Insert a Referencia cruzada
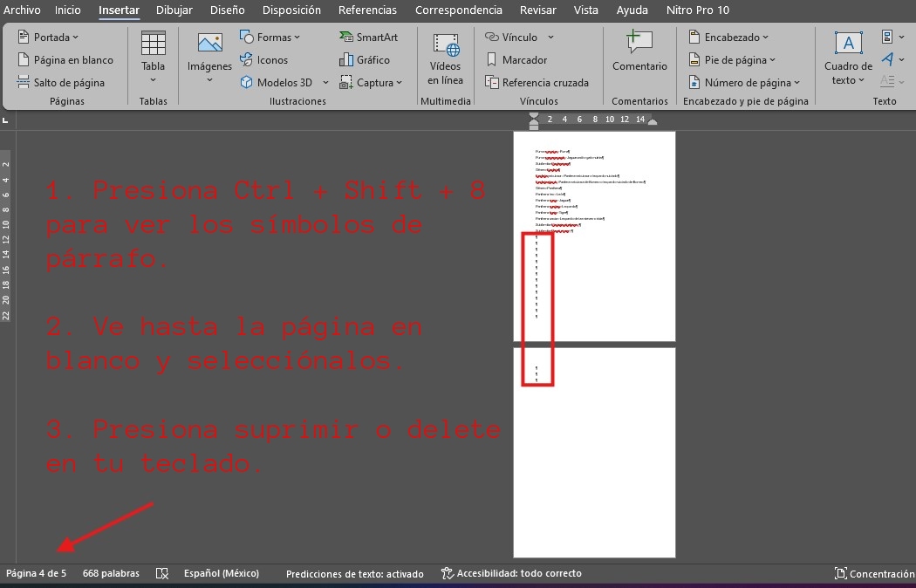Image resolution: width=916 pixels, height=588 pixels. 537,82
